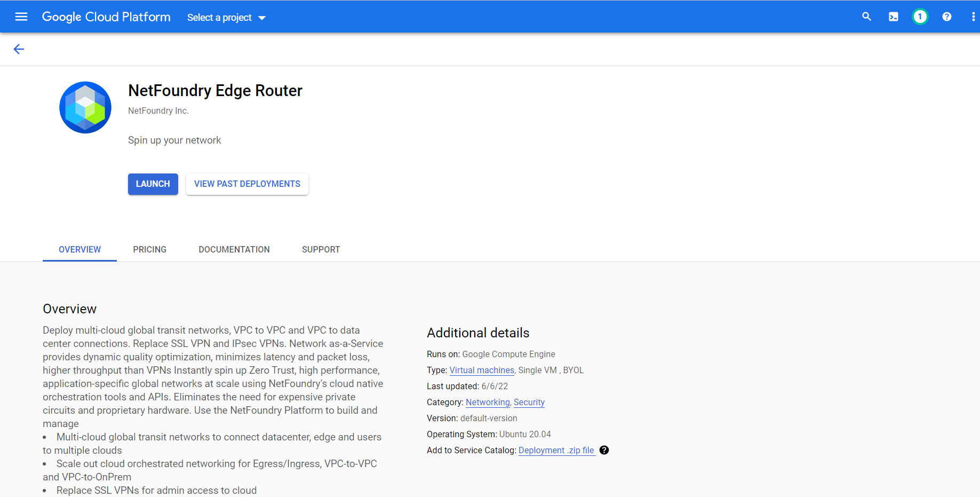This screenshot has height=497, width=980.
Task: Click the 'Spin up your network' tagline
Action: click(x=174, y=140)
